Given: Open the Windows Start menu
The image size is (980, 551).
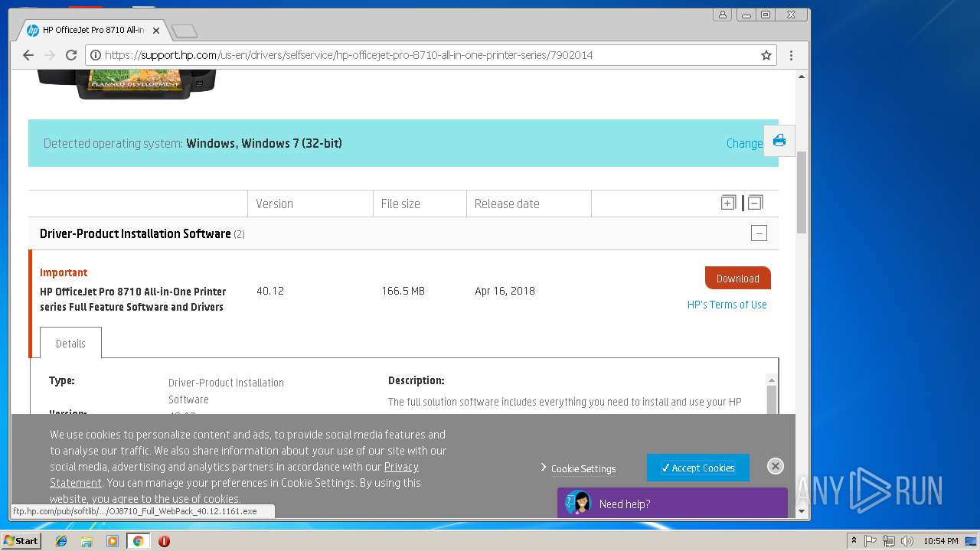Looking at the screenshot, I should pyautogui.click(x=21, y=541).
